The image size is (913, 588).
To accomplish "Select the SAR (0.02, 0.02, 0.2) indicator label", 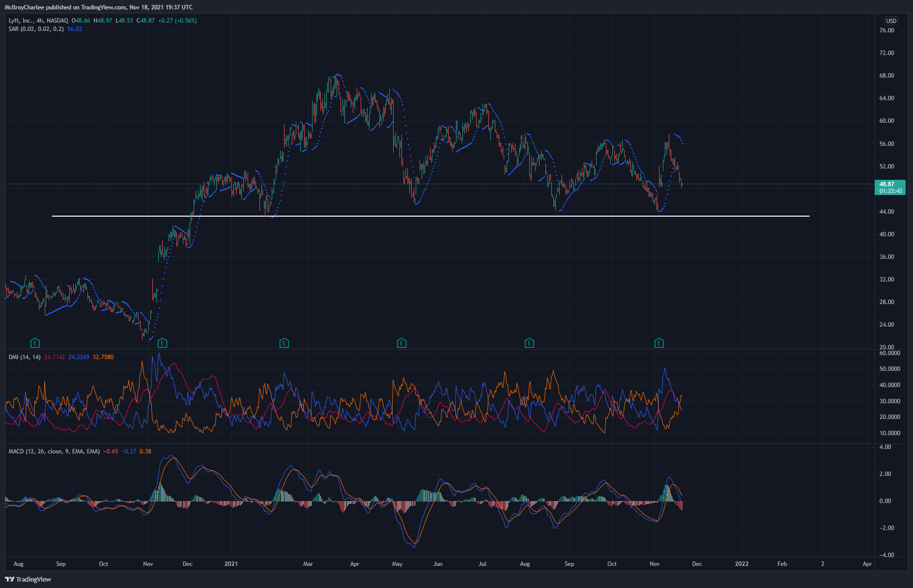I will (x=36, y=29).
